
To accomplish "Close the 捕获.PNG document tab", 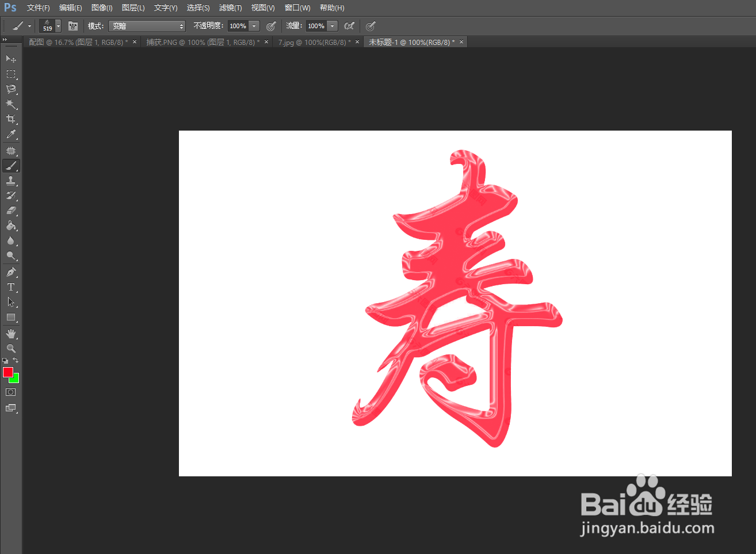I will click(266, 42).
